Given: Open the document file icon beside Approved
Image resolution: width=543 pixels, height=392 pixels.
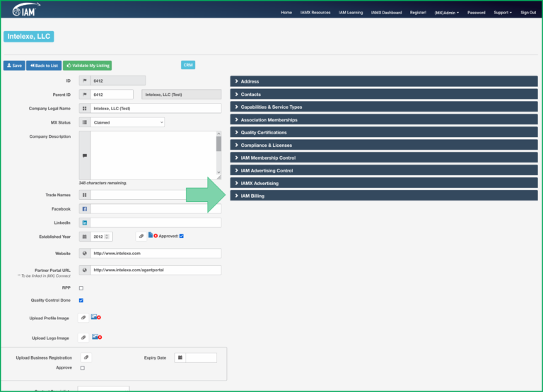Looking at the screenshot, I should pos(151,235).
